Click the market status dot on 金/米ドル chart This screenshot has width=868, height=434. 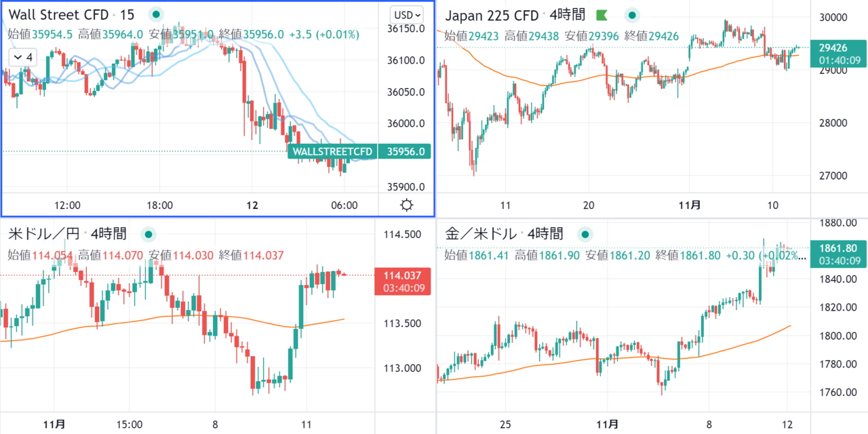584,234
